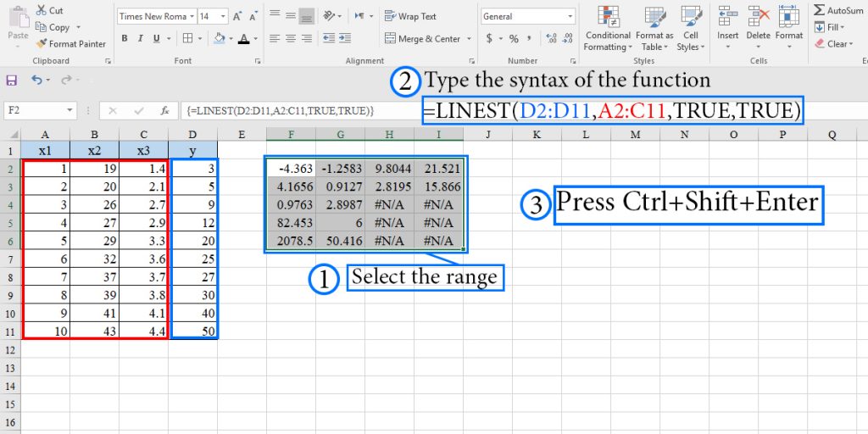The image size is (868, 434).
Task: Apply fill color bucket
Action: click(220, 38)
